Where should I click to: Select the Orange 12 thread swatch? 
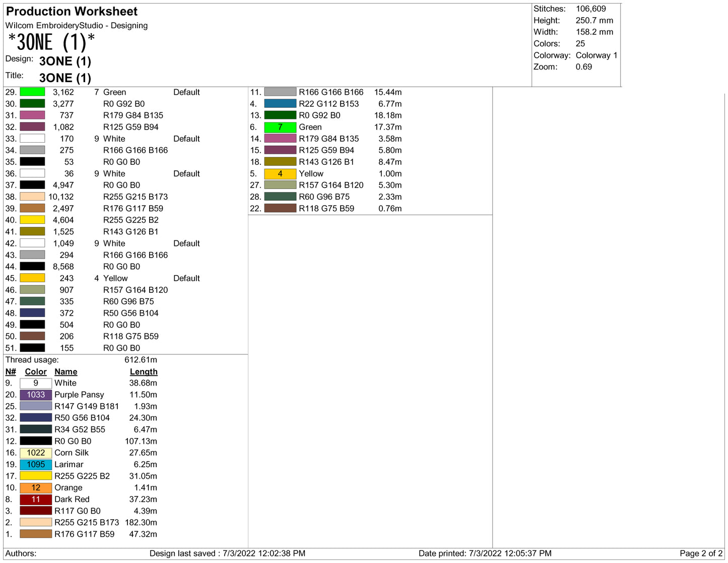point(36,487)
